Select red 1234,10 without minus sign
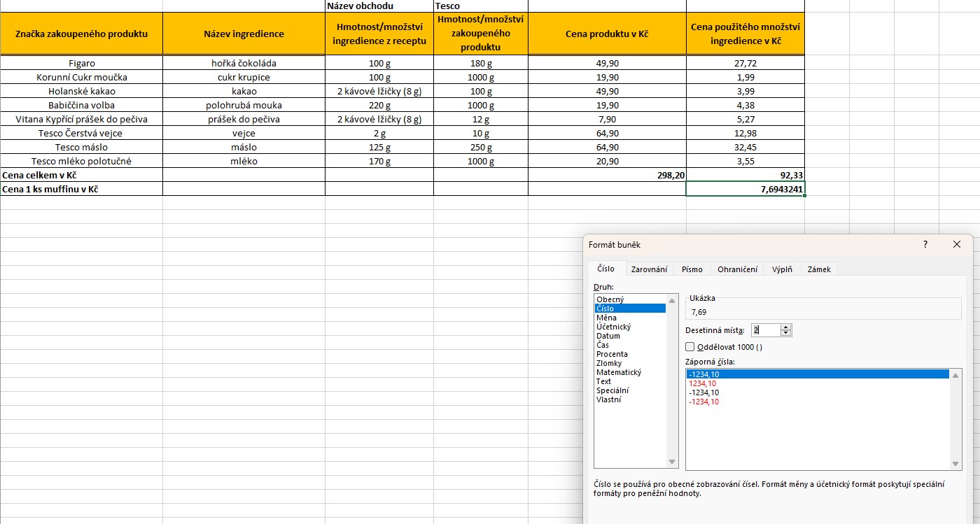Viewport: 980px width, 524px height. pyautogui.click(x=703, y=383)
